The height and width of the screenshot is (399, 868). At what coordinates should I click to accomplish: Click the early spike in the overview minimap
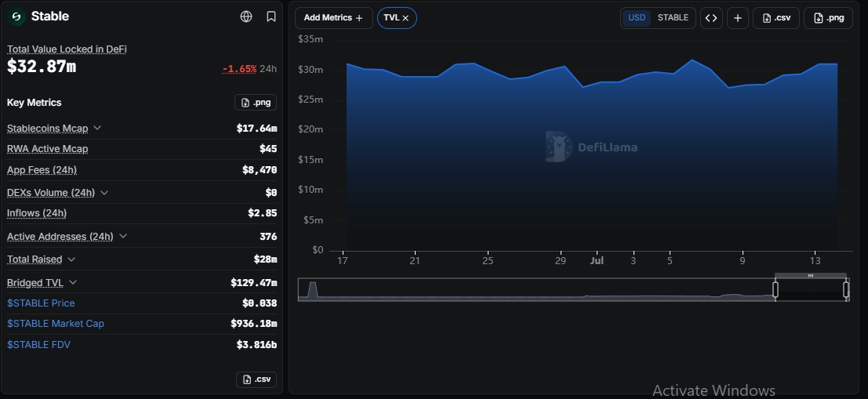coord(312,289)
